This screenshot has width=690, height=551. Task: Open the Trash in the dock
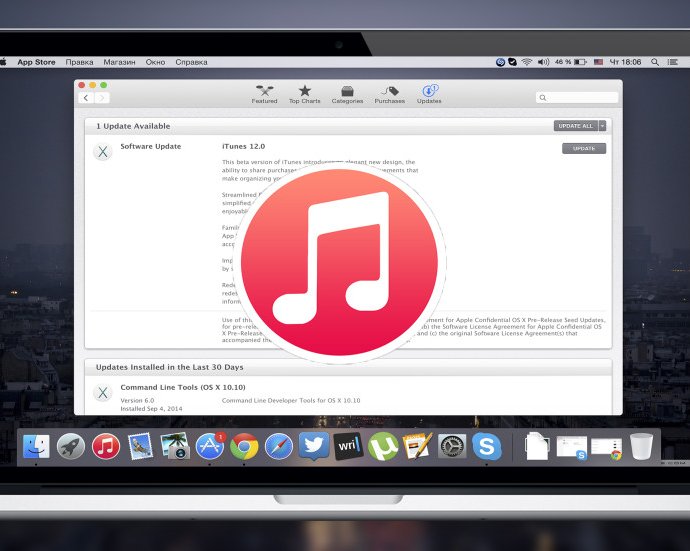point(641,446)
